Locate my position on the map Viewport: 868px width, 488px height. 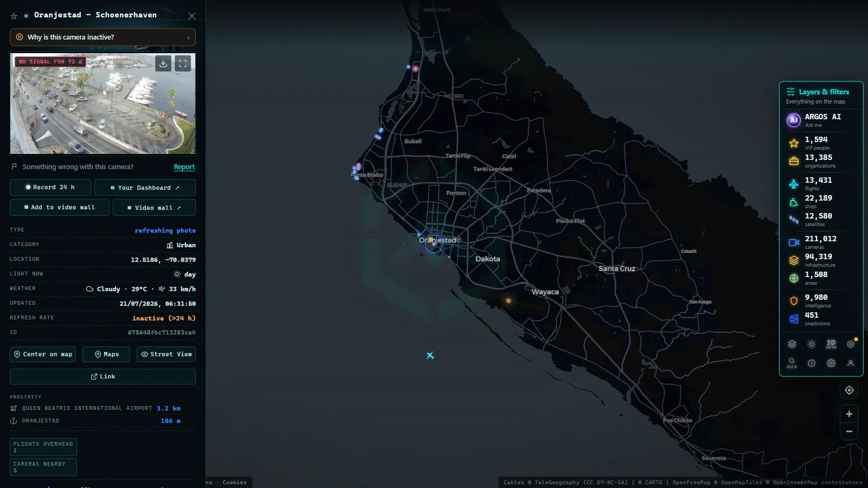pos(849,390)
